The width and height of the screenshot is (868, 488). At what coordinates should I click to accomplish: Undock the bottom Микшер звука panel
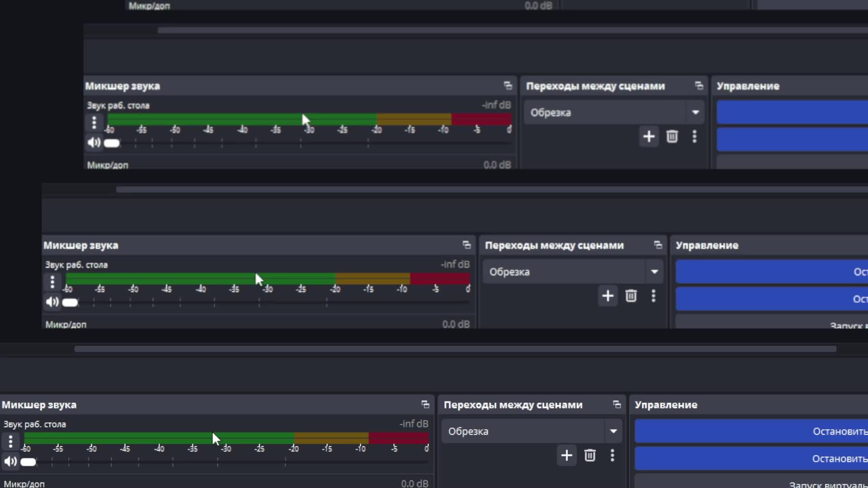pyautogui.click(x=425, y=404)
